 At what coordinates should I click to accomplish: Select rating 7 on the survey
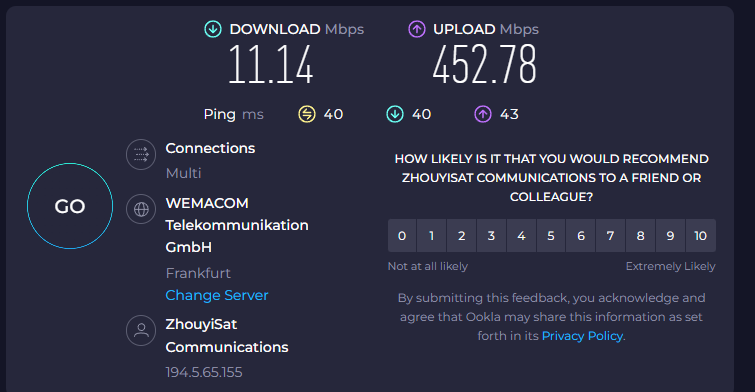[611, 235]
